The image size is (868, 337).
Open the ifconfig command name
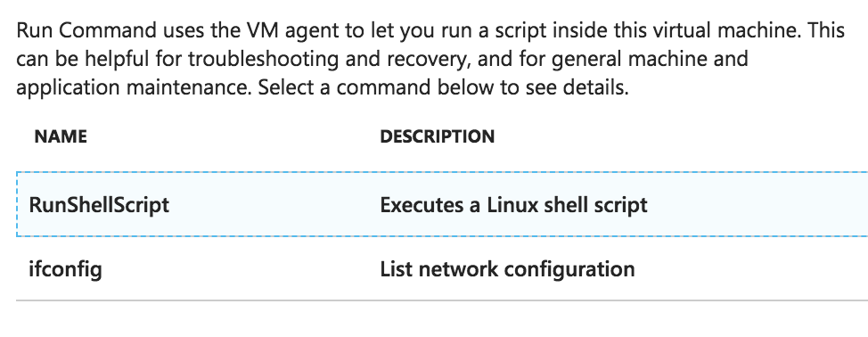point(65,269)
